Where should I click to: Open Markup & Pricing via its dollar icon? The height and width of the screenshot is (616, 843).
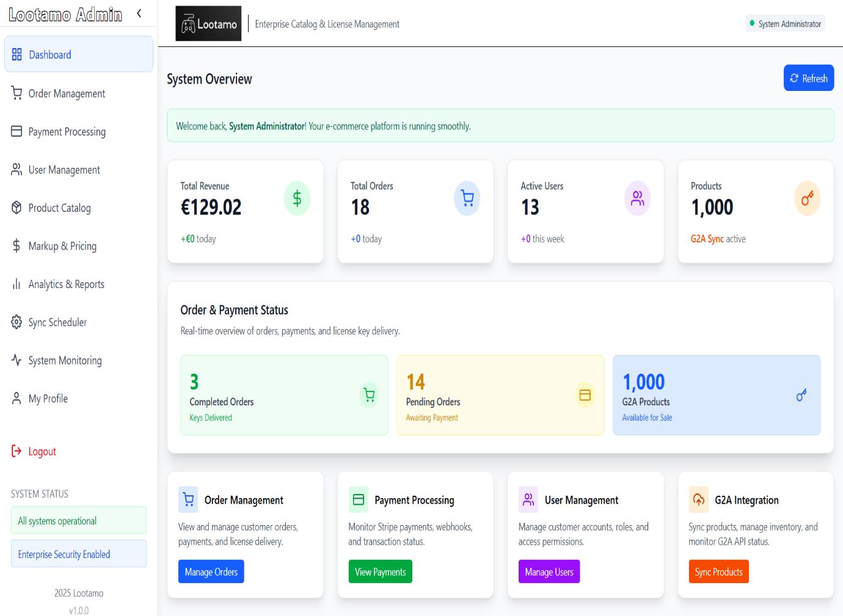[15, 246]
